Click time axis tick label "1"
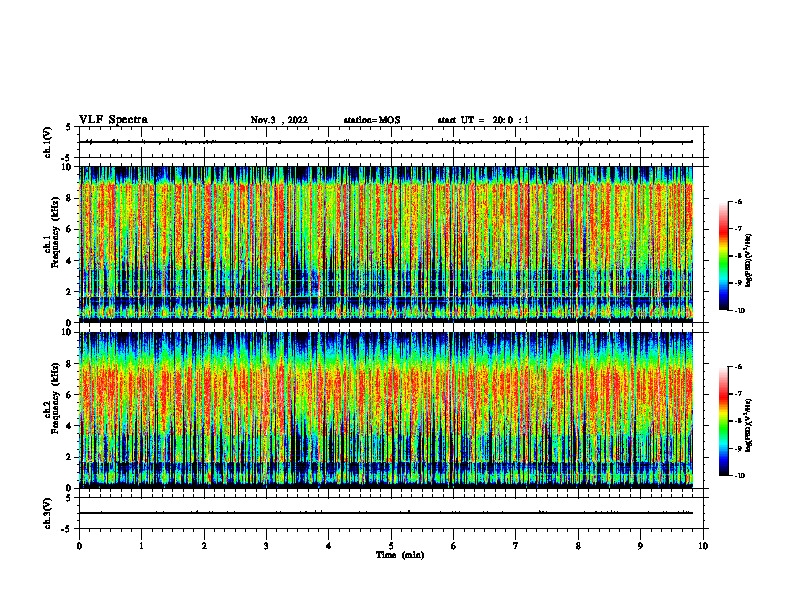The height and width of the screenshot is (612, 792). (x=142, y=546)
